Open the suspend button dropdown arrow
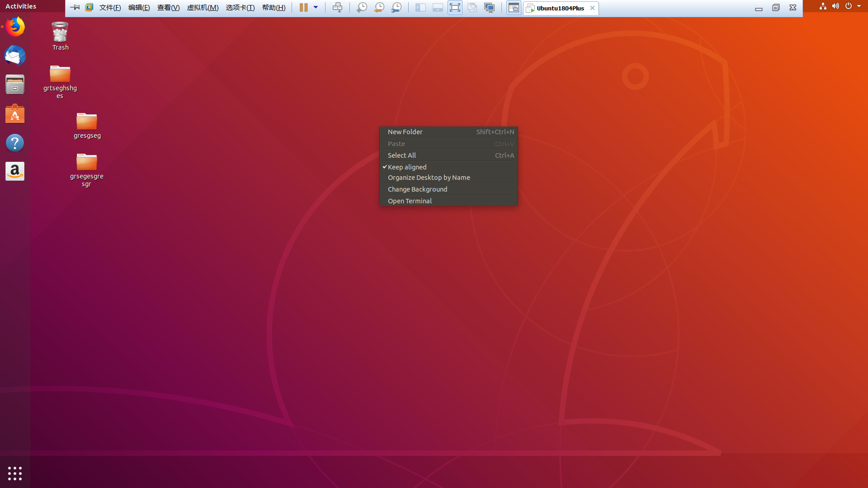Viewport: 868px width, 488px height. coord(316,7)
